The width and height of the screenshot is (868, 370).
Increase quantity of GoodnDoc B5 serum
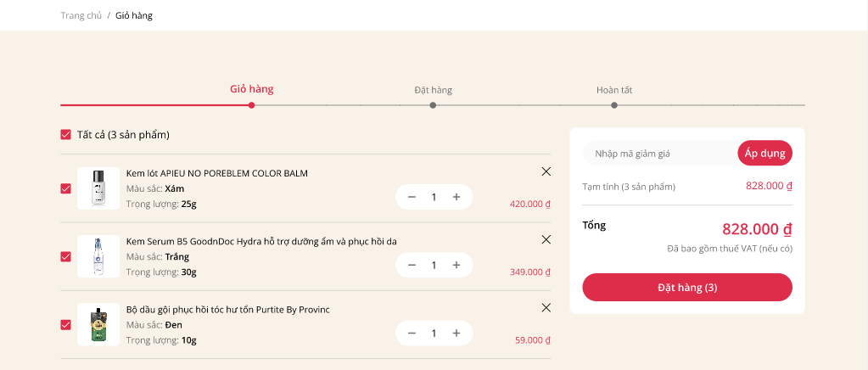click(x=456, y=265)
